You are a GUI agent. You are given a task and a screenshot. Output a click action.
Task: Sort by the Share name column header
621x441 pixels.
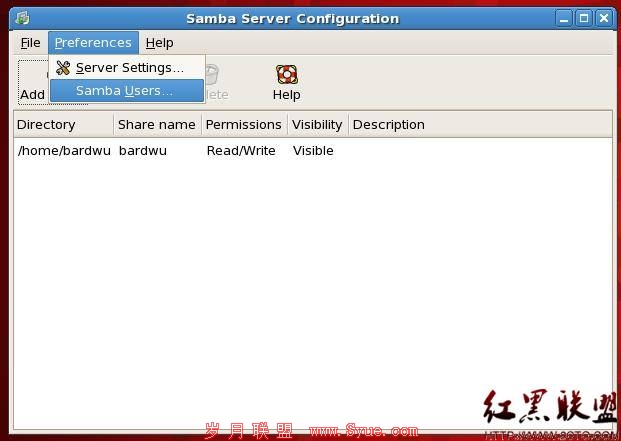tap(158, 125)
